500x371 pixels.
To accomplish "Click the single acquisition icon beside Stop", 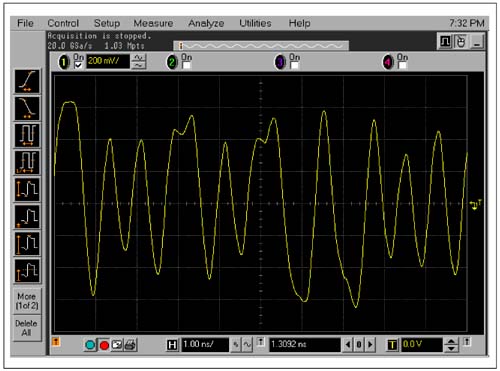I will tap(117, 345).
